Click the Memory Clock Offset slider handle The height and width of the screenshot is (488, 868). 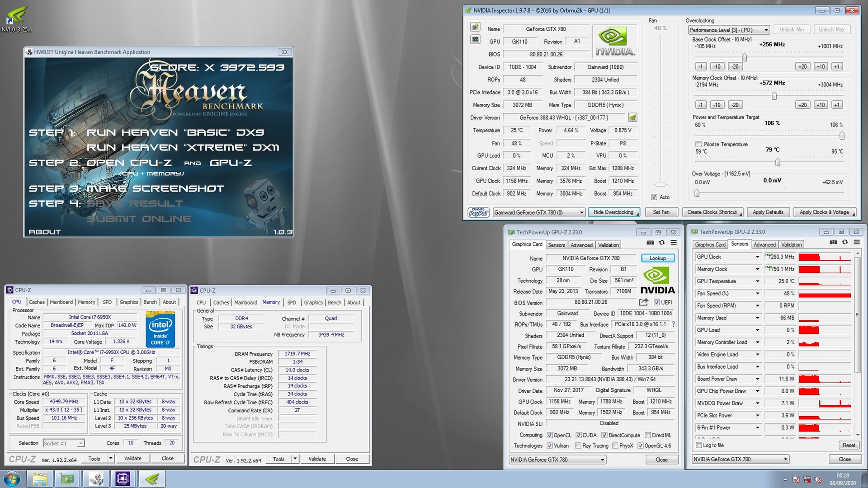coord(774,96)
